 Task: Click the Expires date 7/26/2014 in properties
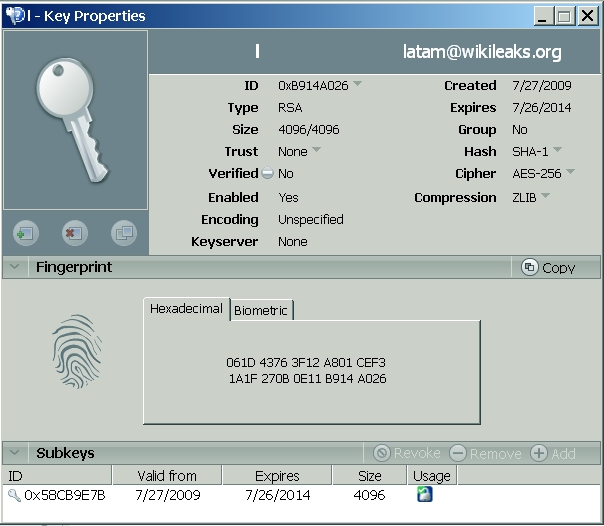[542, 107]
